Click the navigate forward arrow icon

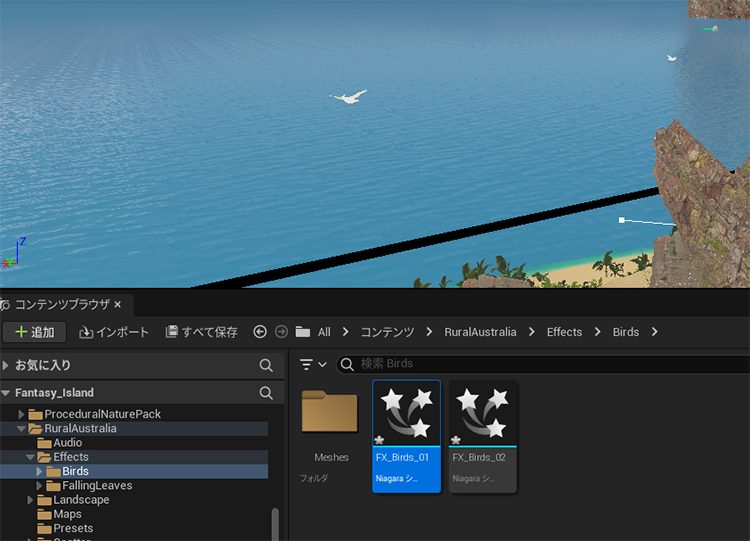pyautogui.click(x=281, y=332)
